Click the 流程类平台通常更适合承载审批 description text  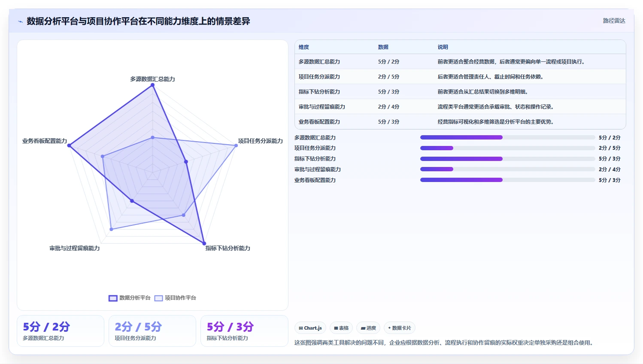[496, 107]
